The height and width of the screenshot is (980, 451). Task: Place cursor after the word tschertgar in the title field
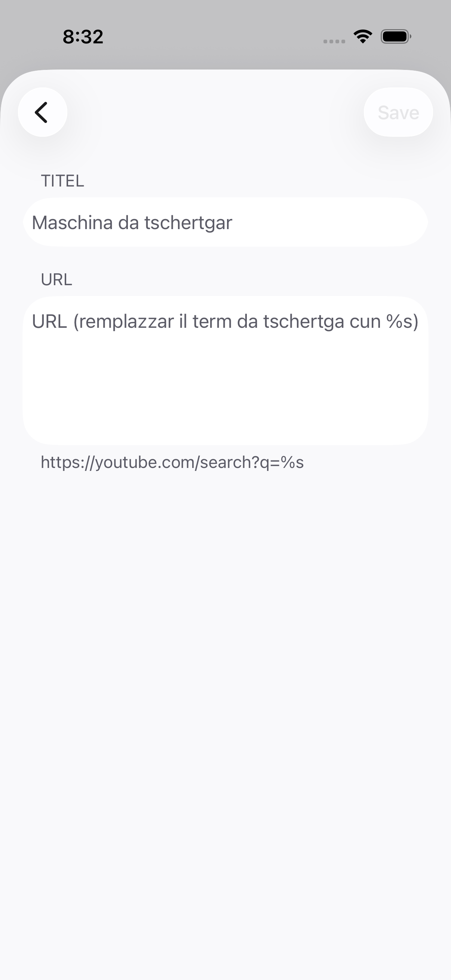coord(233,222)
